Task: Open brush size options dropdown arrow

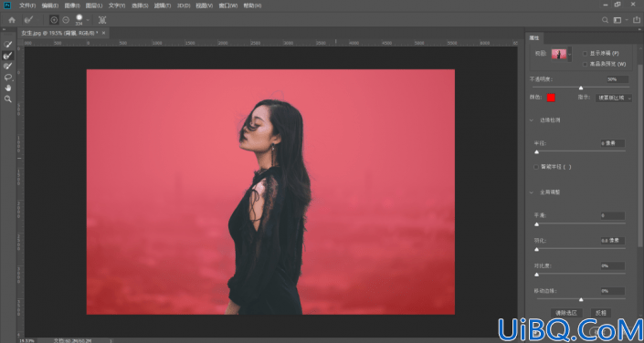Action: pos(88,20)
